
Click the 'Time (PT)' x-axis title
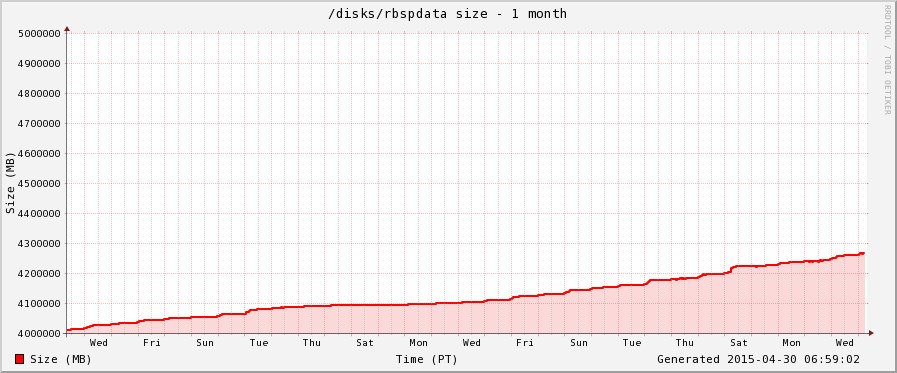click(x=427, y=359)
